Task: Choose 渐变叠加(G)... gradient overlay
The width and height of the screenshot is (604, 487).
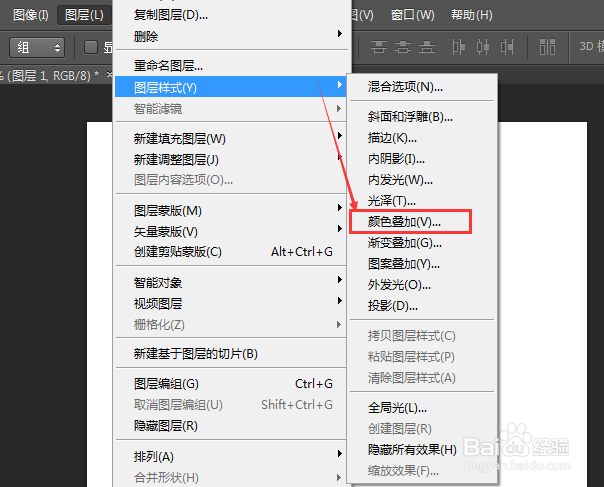Action: click(422, 243)
